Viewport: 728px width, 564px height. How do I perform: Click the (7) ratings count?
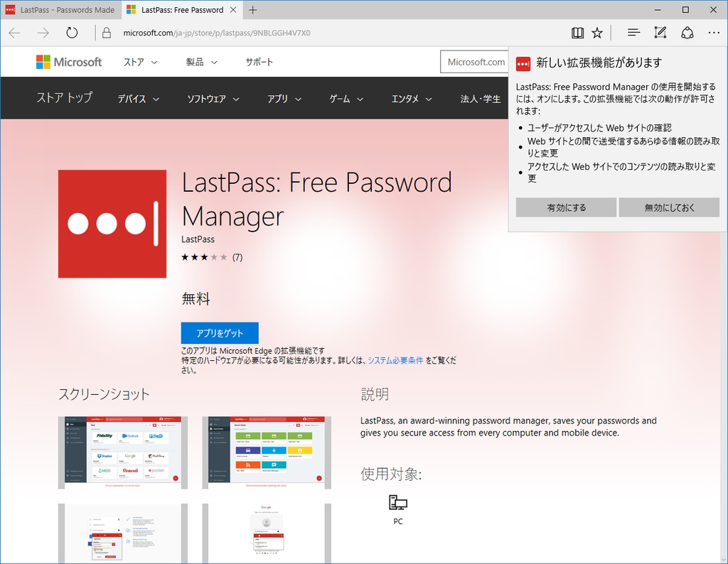237,257
